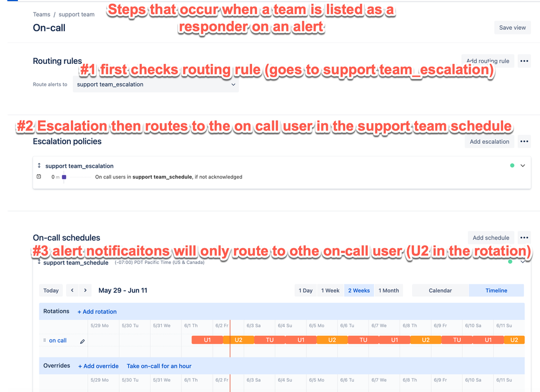Open on-call schedules more options menu
This screenshot has width=540, height=392.
[524, 237]
